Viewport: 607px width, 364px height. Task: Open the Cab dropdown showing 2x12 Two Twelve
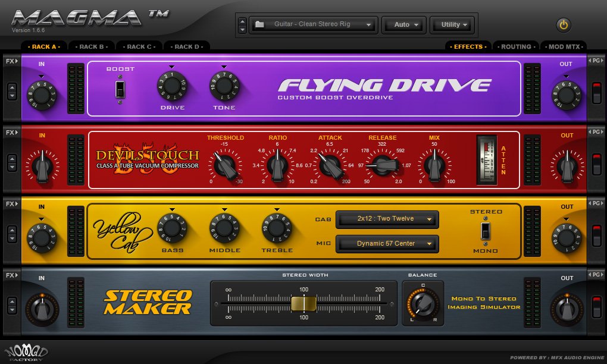point(387,219)
